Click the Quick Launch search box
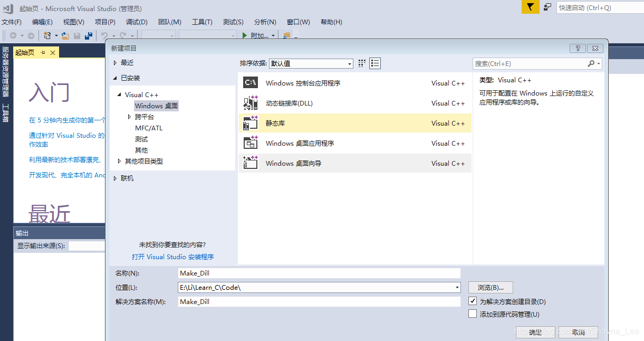 pos(600,7)
